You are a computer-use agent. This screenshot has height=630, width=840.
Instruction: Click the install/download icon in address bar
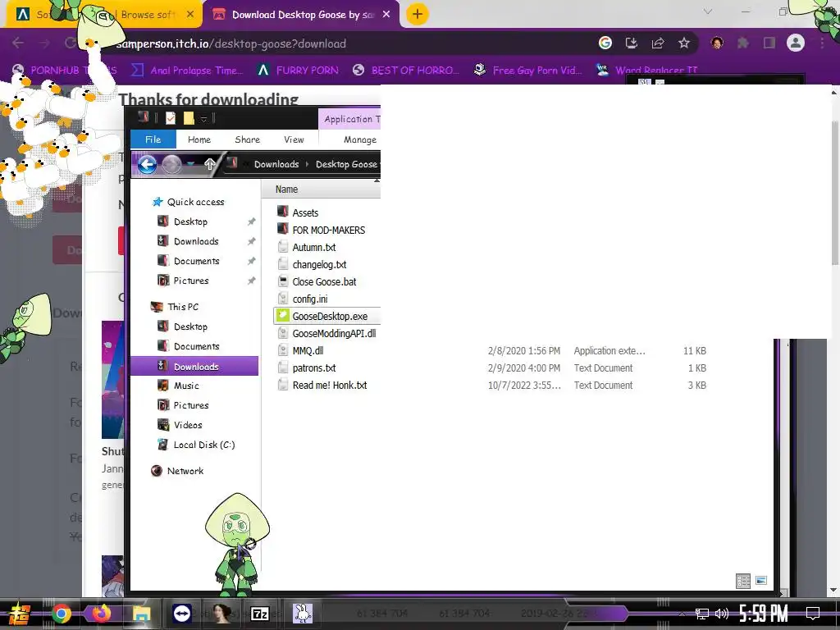(x=631, y=43)
